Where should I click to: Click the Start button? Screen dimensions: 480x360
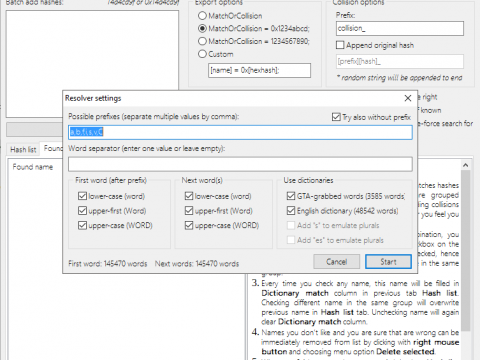coord(388,262)
